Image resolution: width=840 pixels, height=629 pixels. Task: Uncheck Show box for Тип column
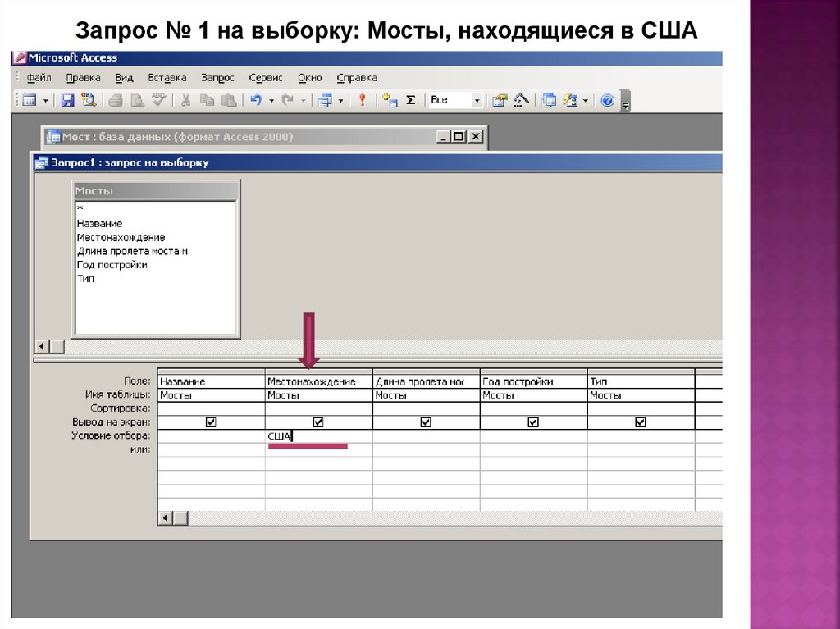640,422
